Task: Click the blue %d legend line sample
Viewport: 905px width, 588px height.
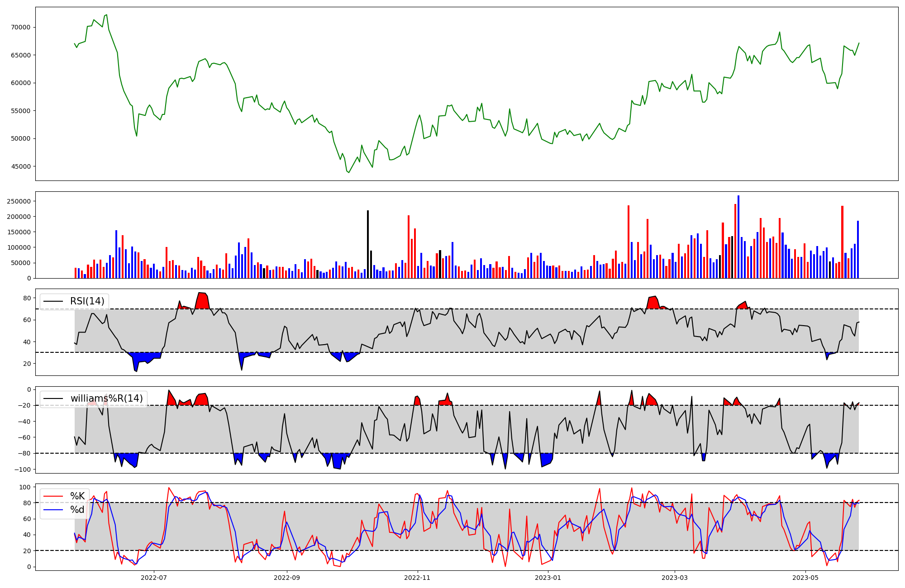Action: pyautogui.click(x=53, y=510)
